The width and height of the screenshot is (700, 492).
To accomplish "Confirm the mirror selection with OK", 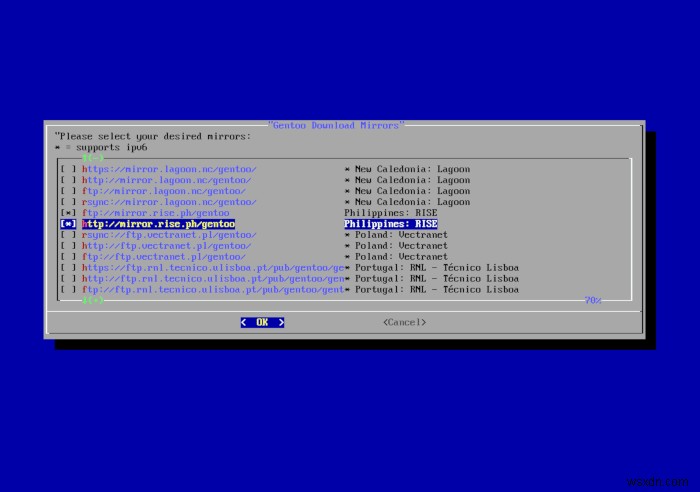I will (x=262, y=322).
